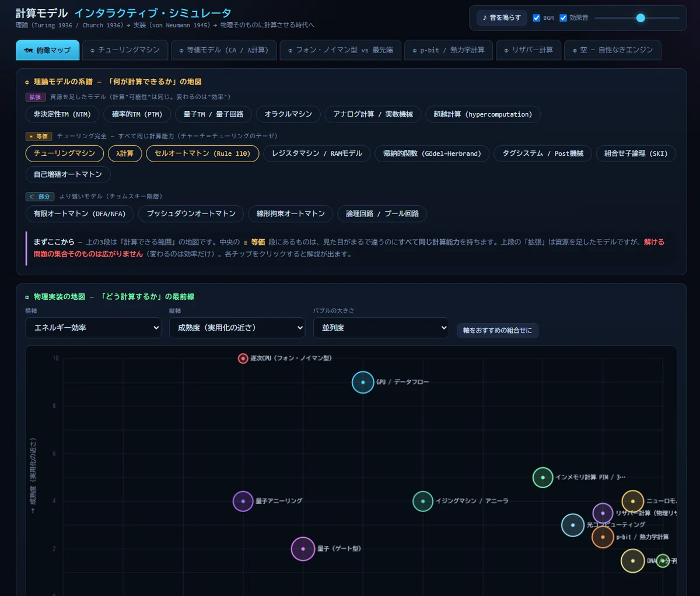700x596 pixels.
Task: Open the チューリングマシン tab
Action: pyautogui.click(x=125, y=50)
